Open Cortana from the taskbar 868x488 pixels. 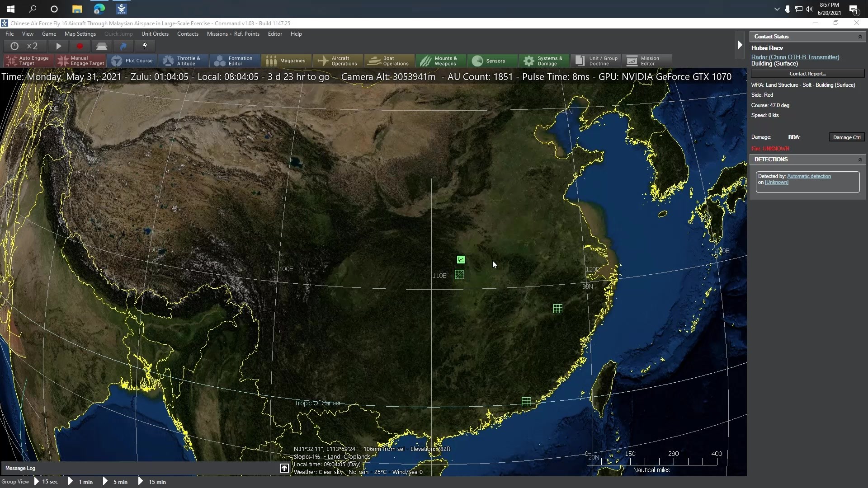pyautogui.click(x=54, y=9)
